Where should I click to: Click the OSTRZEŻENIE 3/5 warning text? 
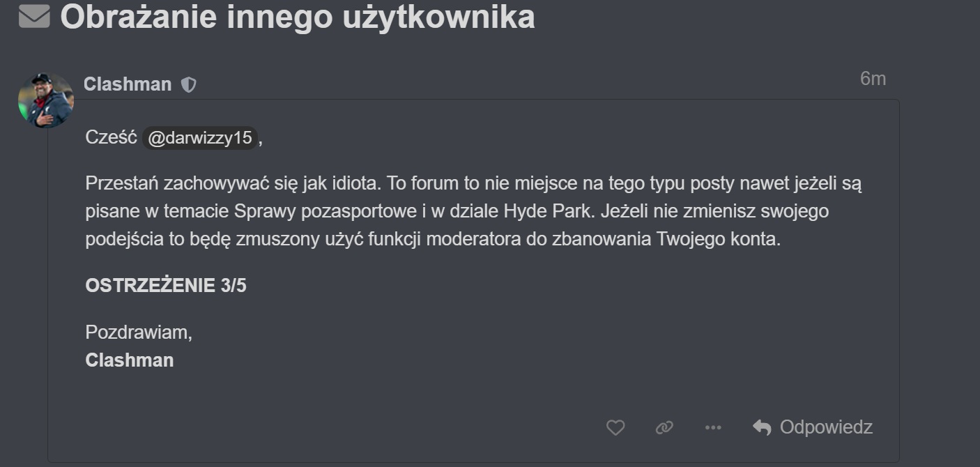[x=166, y=286]
